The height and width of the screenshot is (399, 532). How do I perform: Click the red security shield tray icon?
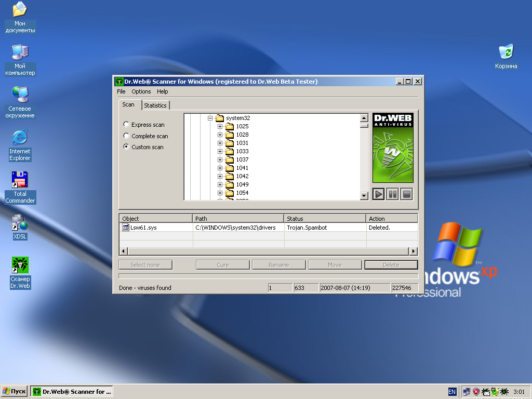(476, 392)
